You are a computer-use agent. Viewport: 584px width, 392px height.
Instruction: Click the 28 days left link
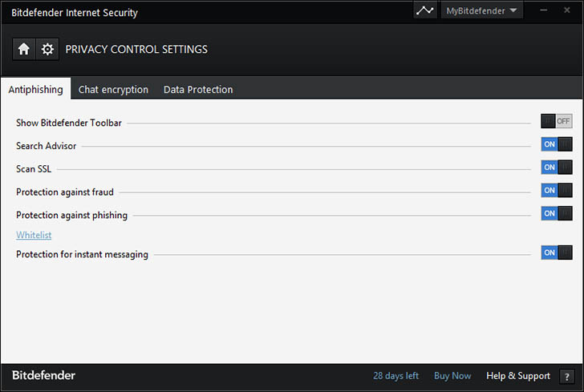click(396, 376)
